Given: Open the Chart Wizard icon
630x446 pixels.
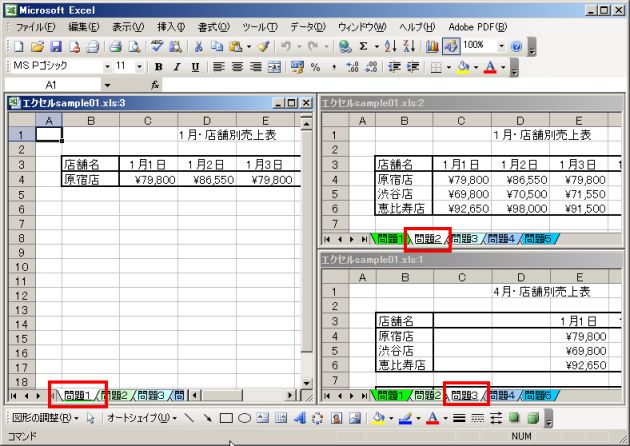Looking at the screenshot, I should click(432, 47).
